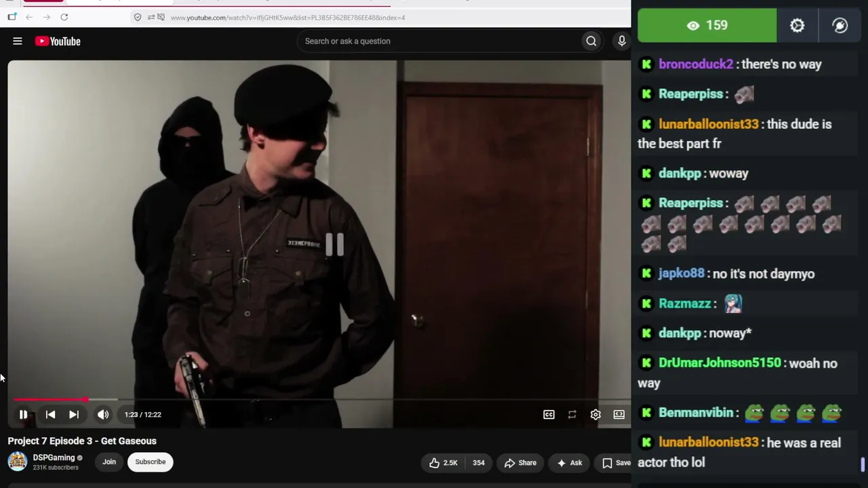Open the DSPGaming channel avatar
Screen dimensions: 868x488
(x=17, y=462)
